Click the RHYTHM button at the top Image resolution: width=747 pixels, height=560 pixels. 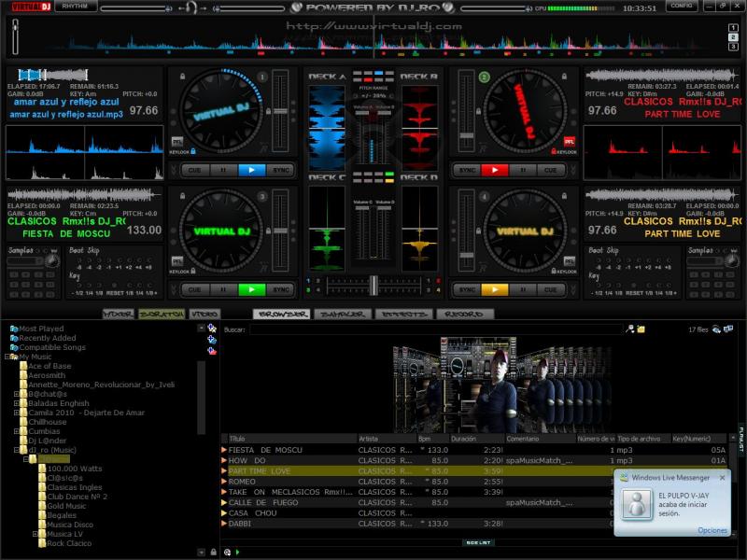point(74,7)
